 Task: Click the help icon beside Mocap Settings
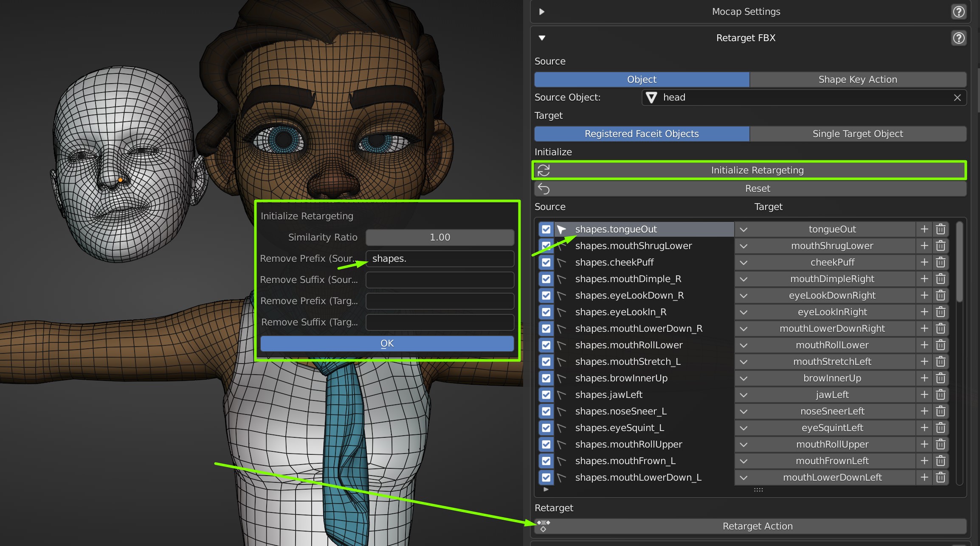tap(958, 12)
